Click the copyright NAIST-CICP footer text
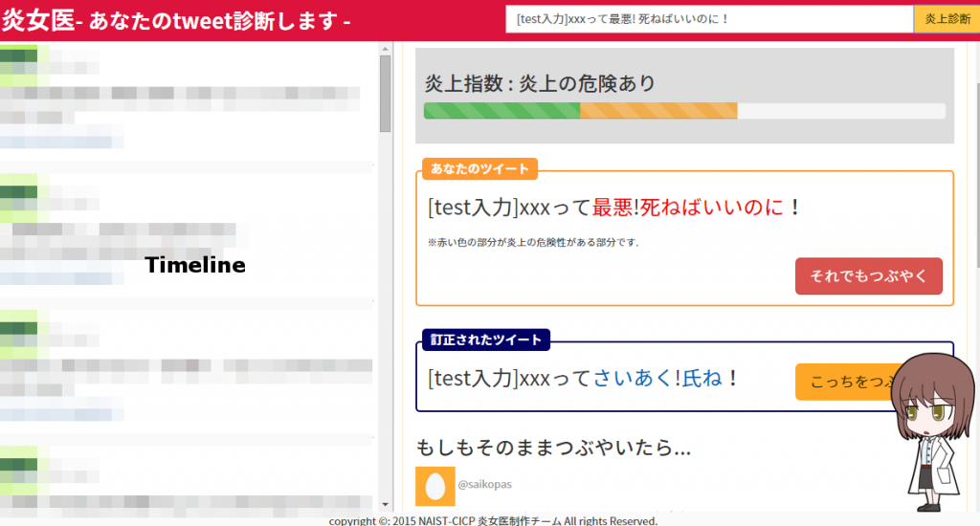 click(493, 520)
